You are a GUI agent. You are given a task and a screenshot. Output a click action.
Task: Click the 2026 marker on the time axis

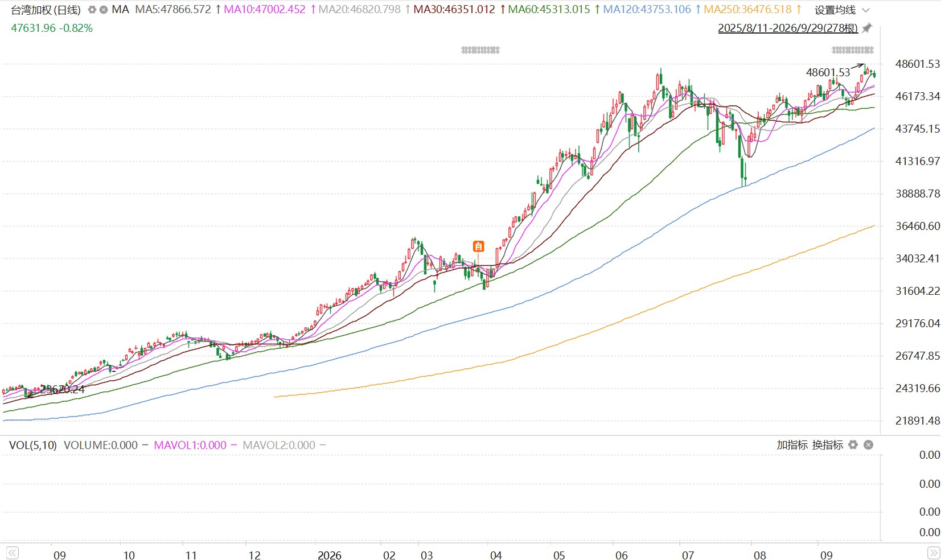(330, 555)
